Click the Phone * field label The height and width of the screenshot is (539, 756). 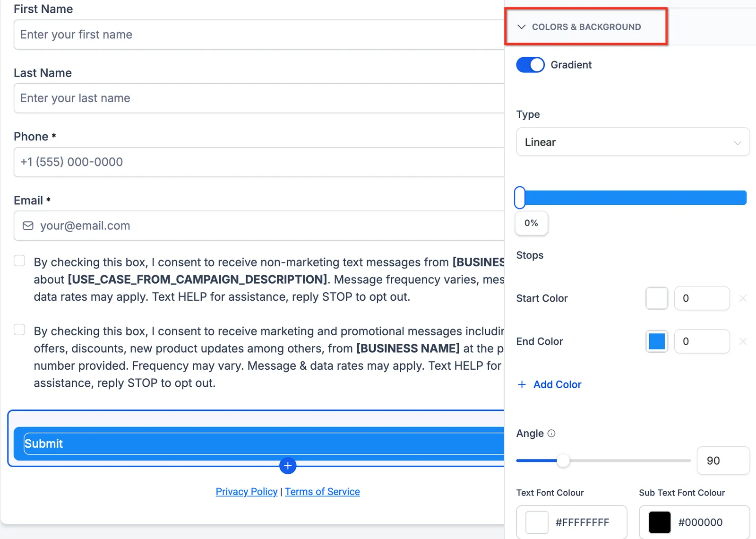(x=35, y=137)
